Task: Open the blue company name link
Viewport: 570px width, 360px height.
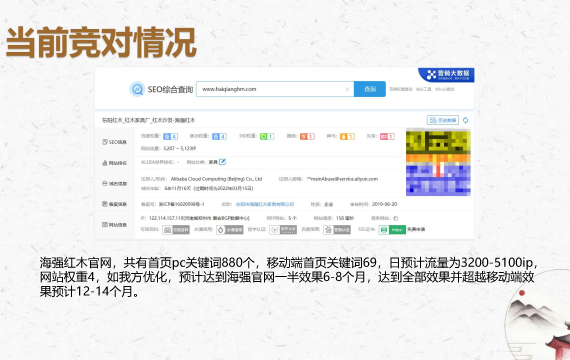Action: (x=265, y=204)
